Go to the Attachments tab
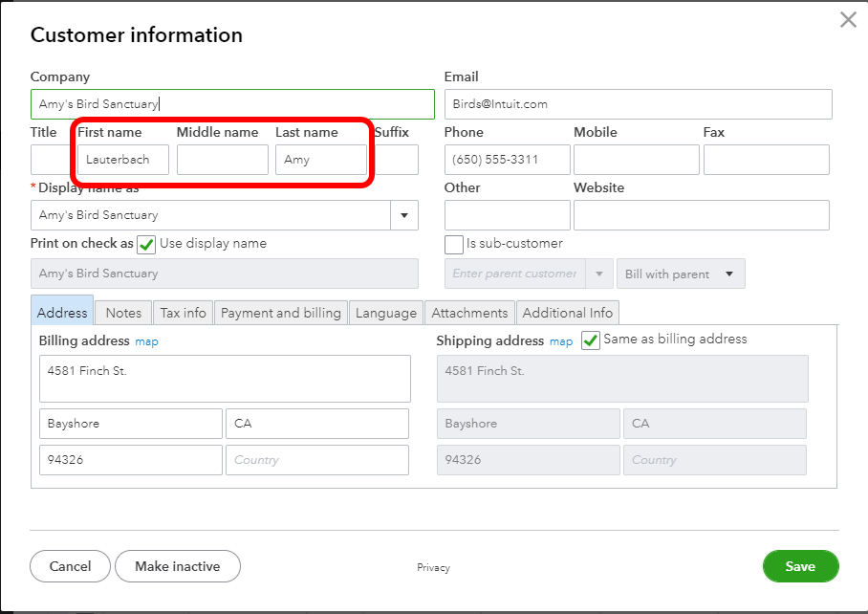The height and width of the screenshot is (614, 868). point(469,313)
